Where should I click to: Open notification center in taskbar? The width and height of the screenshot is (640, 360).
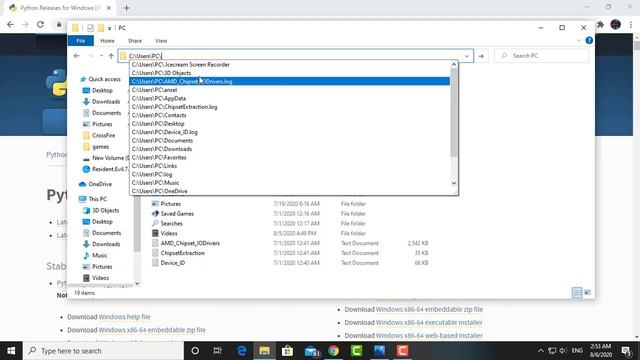626,351
